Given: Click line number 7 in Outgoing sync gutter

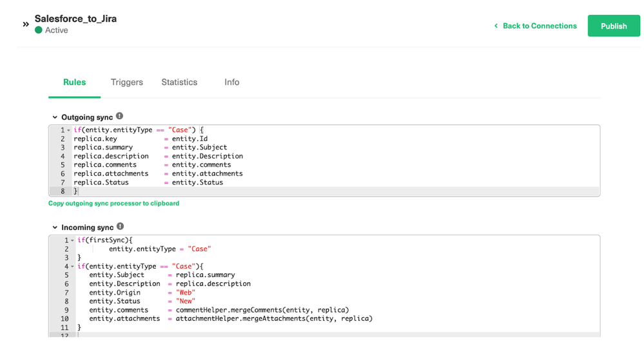Looking at the screenshot, I should [63, 182].
